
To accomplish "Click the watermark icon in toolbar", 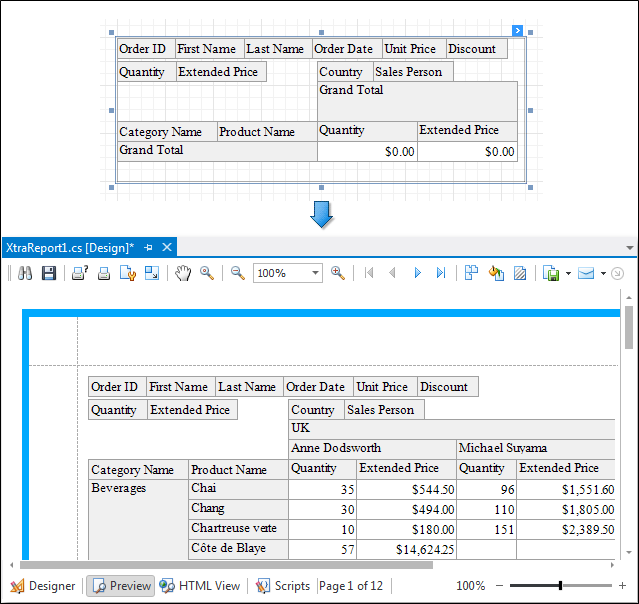I will pos(520,273).
